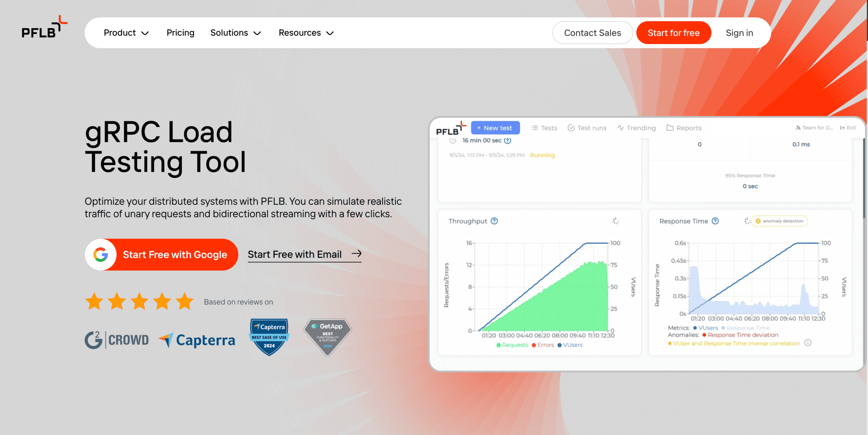This screenshot has height=435, width=868.
Task: Click the Running status text
Action: (x=542, y=155)
